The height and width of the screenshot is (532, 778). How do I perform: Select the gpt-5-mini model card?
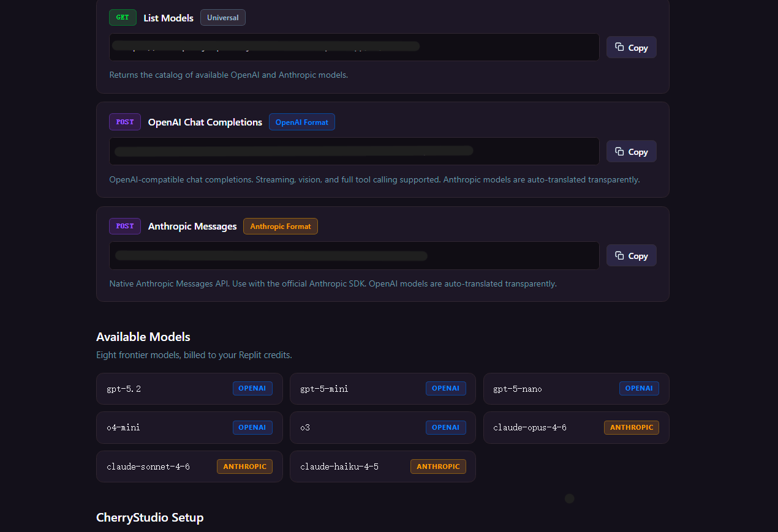[383, 389]
